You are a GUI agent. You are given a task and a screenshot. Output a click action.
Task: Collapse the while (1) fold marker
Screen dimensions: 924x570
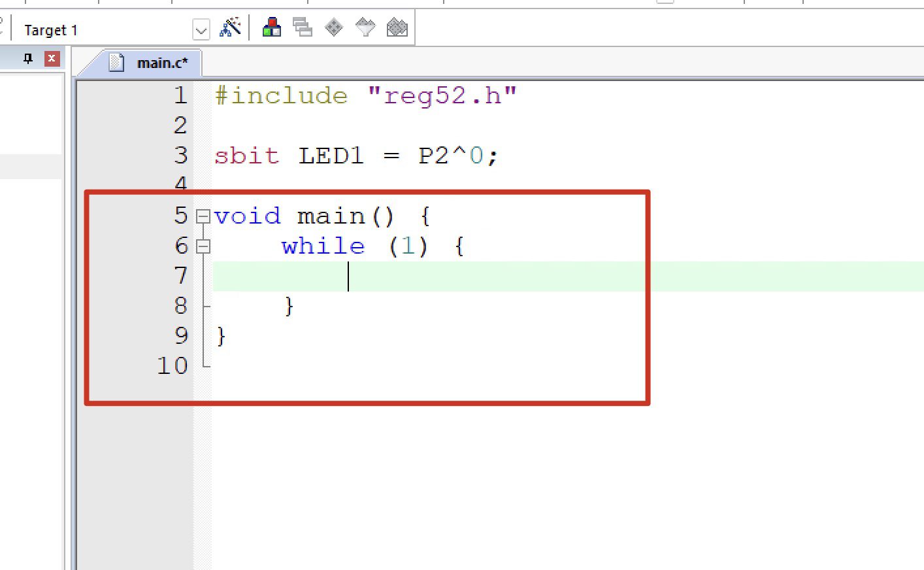pos(203,246)
